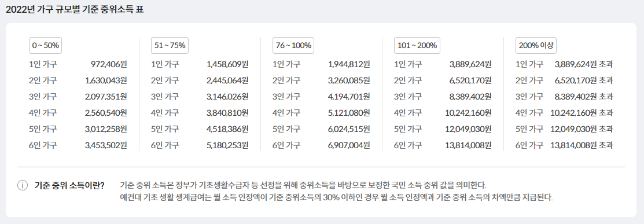Click the value 13,814,008원 in 101 ~ 200% column
This screenshot has width=644, height=224.
469,145
